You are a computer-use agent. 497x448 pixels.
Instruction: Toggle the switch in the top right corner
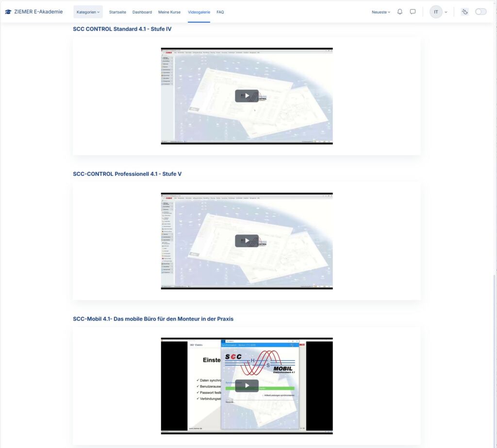480,12
